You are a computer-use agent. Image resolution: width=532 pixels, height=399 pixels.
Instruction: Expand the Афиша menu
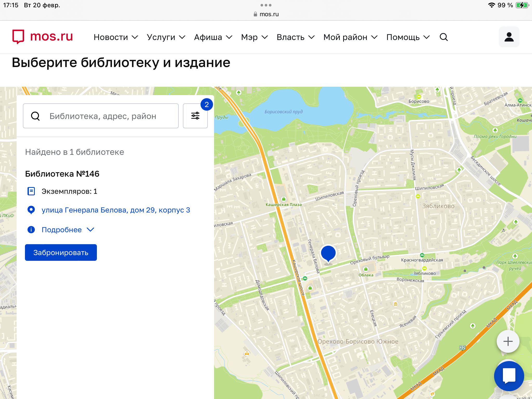(x=213, y=37)
